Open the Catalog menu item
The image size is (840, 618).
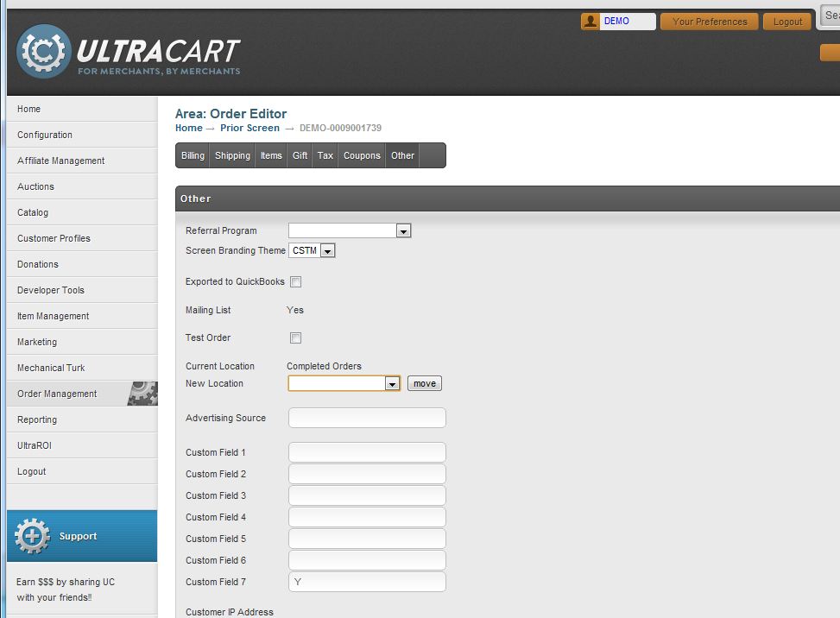coord(82,212)
